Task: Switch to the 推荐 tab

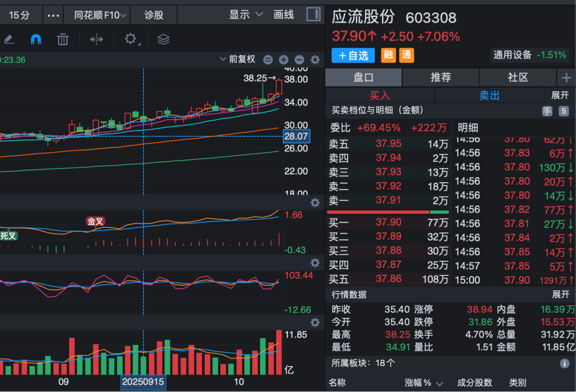Action: click(440, 78)
